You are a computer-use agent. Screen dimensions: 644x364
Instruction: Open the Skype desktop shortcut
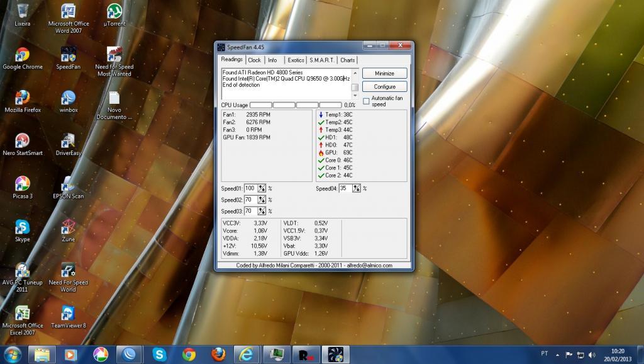pos(23,230)
